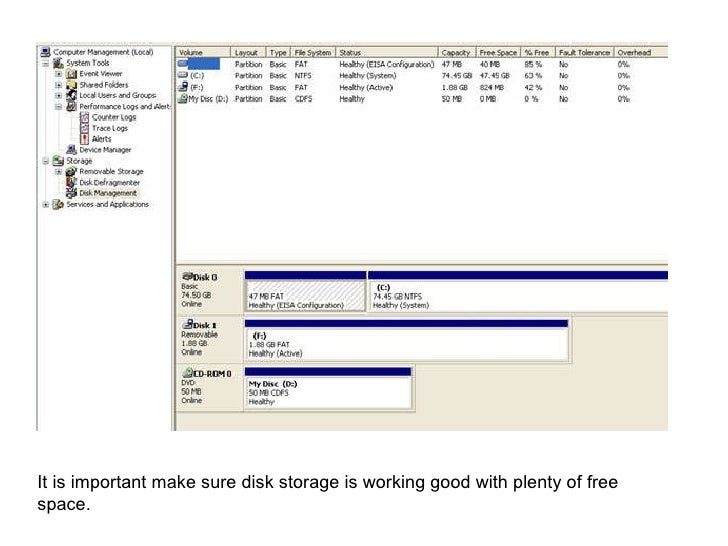Click the CD-ROM 0 drive icon
The width and height of the screenshot is (728, 546).
point(188,373)
